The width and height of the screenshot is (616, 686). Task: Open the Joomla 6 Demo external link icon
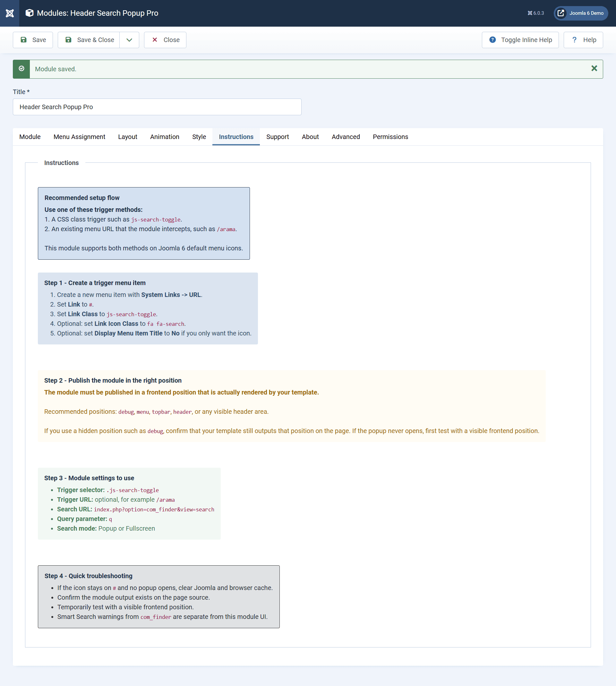561,13
